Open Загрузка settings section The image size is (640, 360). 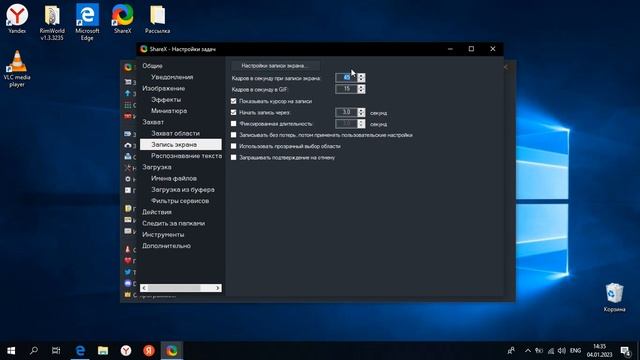157,167
